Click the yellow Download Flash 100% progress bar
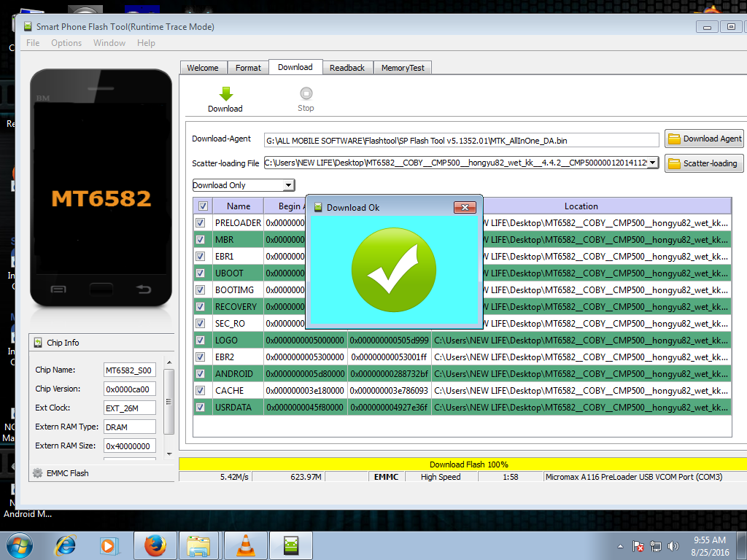Image resolution: width=747 pixels, height=560 pixels. [x=468, y=464]
